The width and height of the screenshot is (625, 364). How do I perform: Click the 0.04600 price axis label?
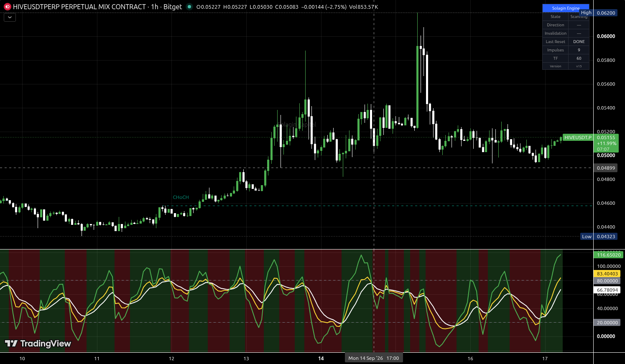[606, 203]
